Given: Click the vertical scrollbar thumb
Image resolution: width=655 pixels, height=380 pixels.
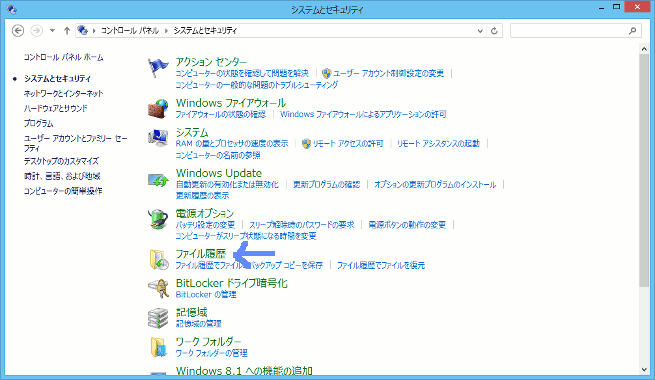Looking at the screenshot, I should tap(644, 170).
